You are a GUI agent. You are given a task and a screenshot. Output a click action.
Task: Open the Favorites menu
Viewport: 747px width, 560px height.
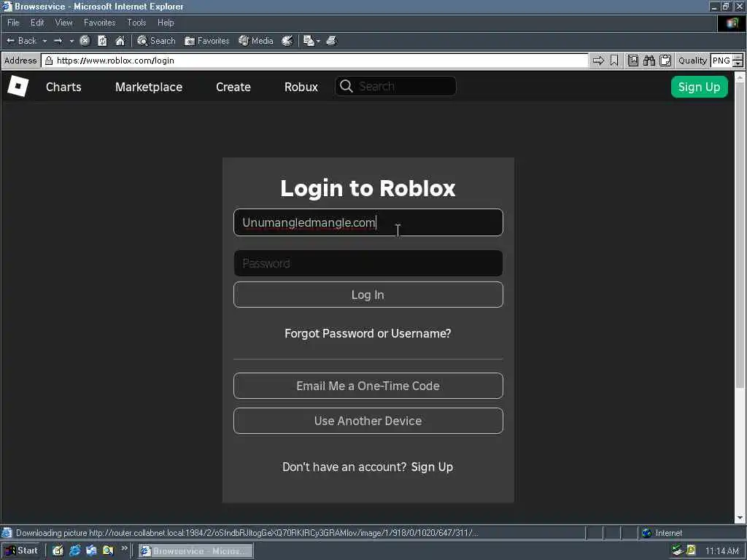point(99,23)
